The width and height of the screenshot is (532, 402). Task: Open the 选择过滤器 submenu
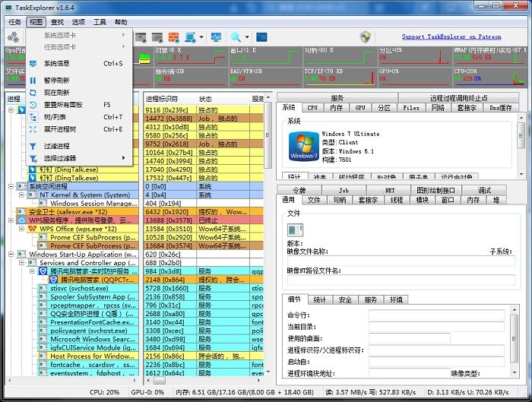(x=79, y=158)
